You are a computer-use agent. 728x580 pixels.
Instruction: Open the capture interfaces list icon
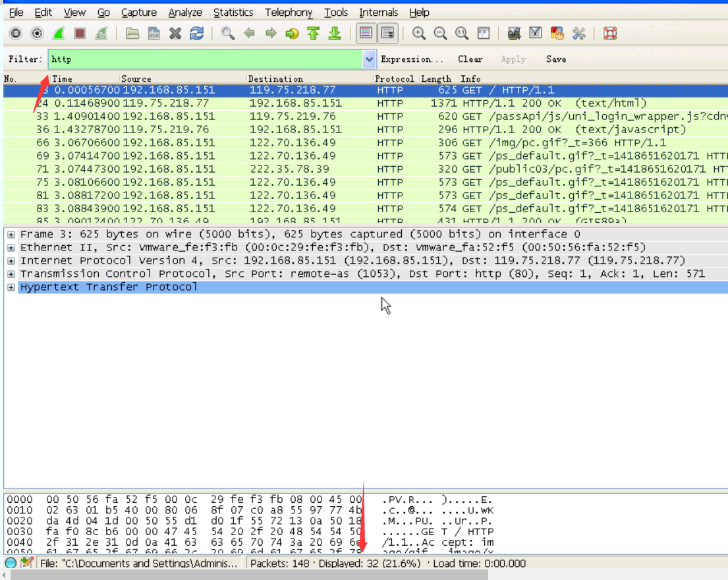pos(16,34)
